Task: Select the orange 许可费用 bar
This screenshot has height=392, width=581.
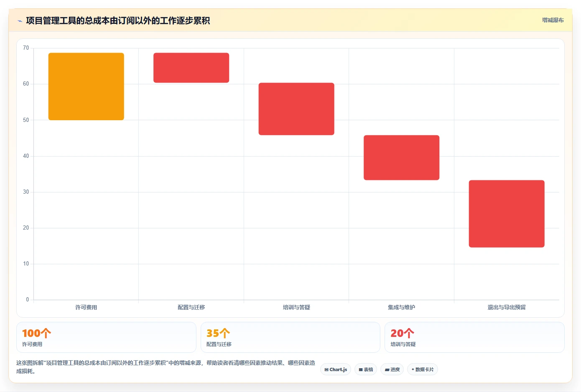Action: tap(86, 86)
